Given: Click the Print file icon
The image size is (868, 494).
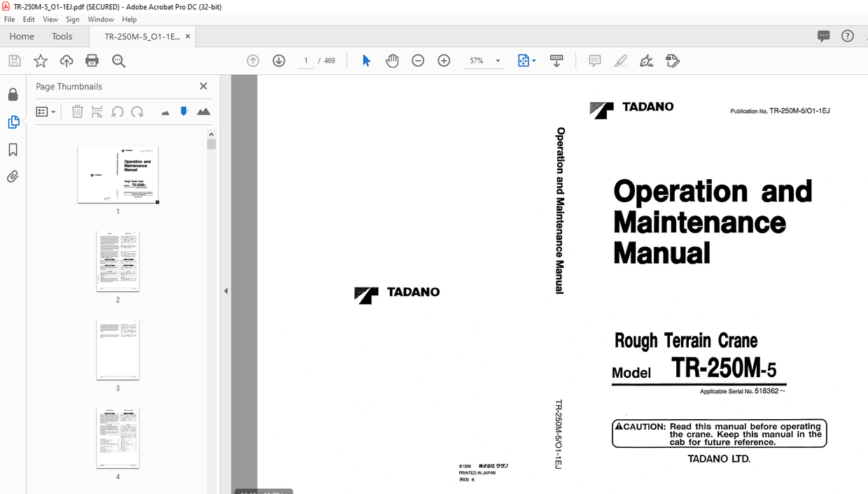Looking at the screenshot, I should [92, 61].
